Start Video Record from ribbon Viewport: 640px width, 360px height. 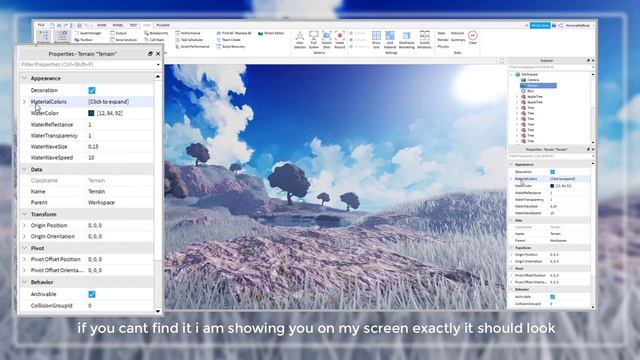coord(340,40)
